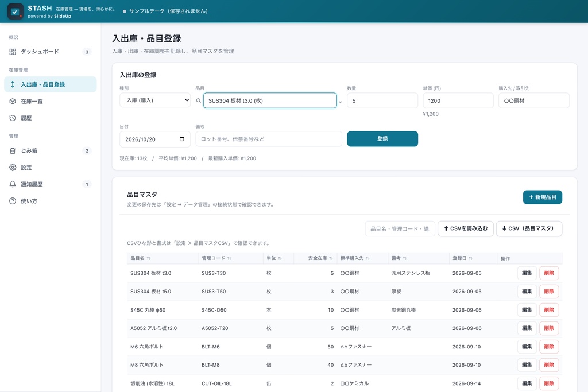Edit the M8 六角ボルト row
Screen dimensions: 588x392
click(x=527, y=364)
